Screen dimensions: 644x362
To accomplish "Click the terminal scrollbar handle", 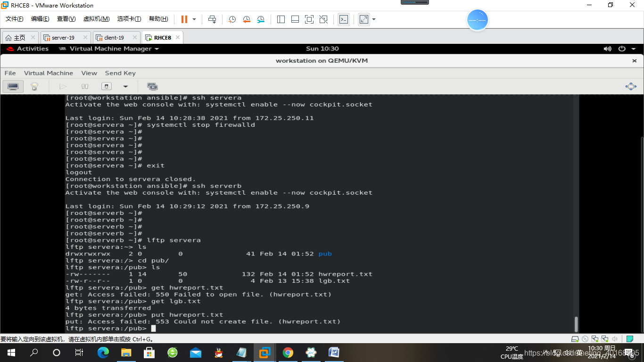I will coord(576,324).
